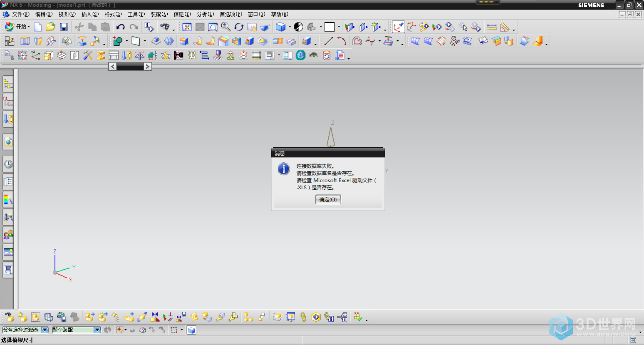
Task: Click the New file icon
Action: tap(38, 27)
